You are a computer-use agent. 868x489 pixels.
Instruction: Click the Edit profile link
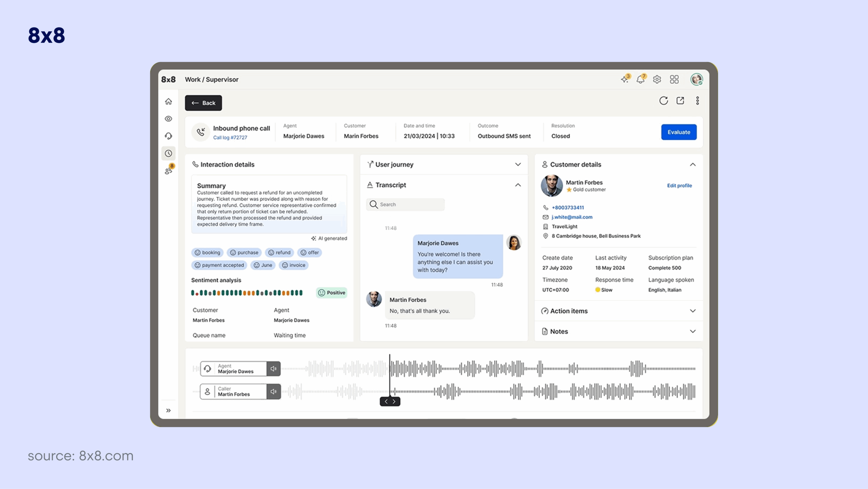(679, 185)
